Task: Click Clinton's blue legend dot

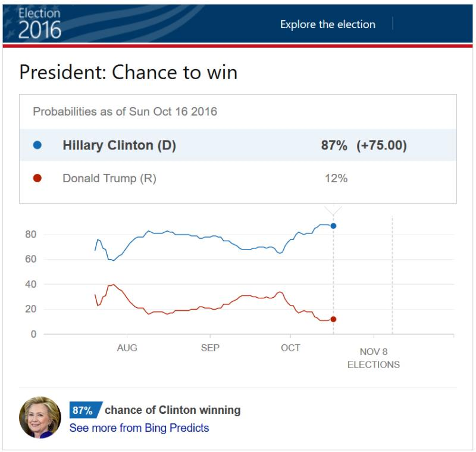Action: tap(37, 145)
